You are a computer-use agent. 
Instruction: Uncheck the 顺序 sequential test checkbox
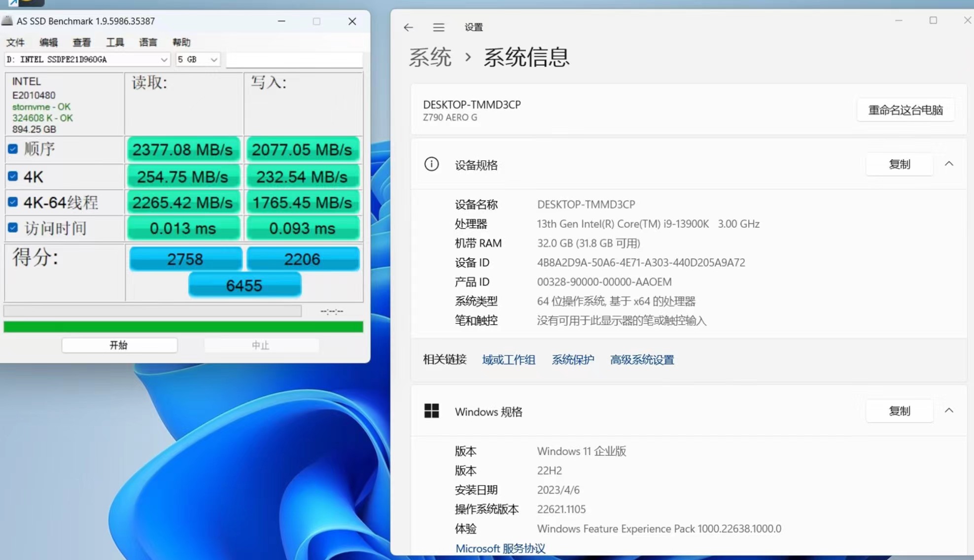[x=13, y=149]
